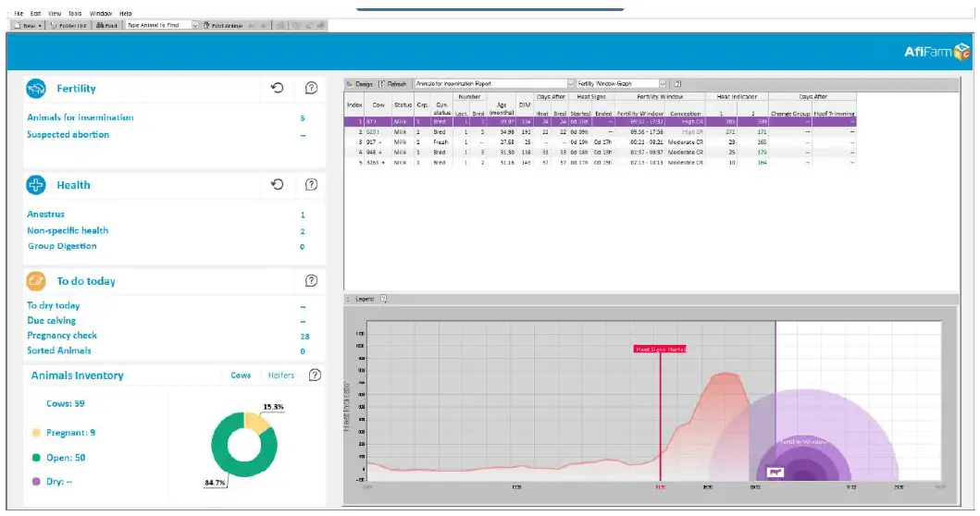The width and height of the screenshot is (980, 516).
Task: Select the cow 917 row in the table
Action: tap(600, 141)
